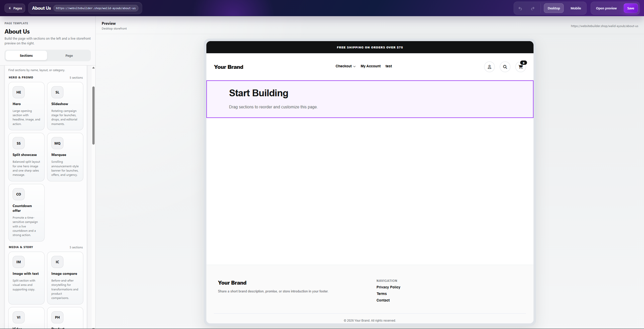Click the footer Your Brand heading

click(x=232, y=283)
